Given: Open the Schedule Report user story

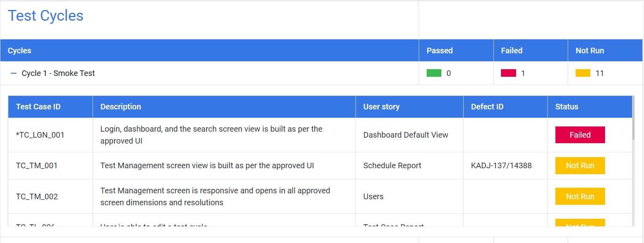Looking at the screenshot, I should pyautogui.click(x=392, y=165).
